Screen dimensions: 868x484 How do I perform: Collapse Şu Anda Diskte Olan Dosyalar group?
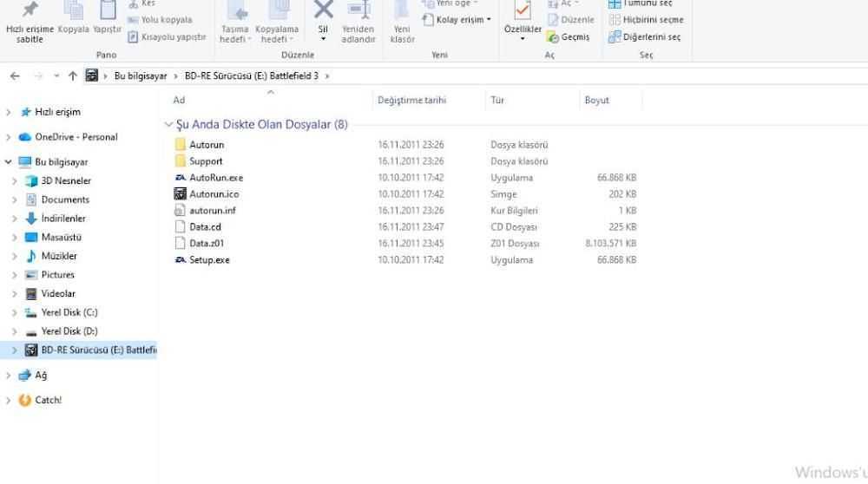coord(168,124)
